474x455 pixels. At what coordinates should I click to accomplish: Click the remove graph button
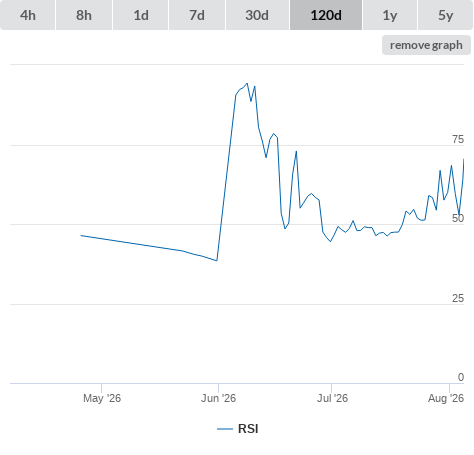click(x=426, y=45)
